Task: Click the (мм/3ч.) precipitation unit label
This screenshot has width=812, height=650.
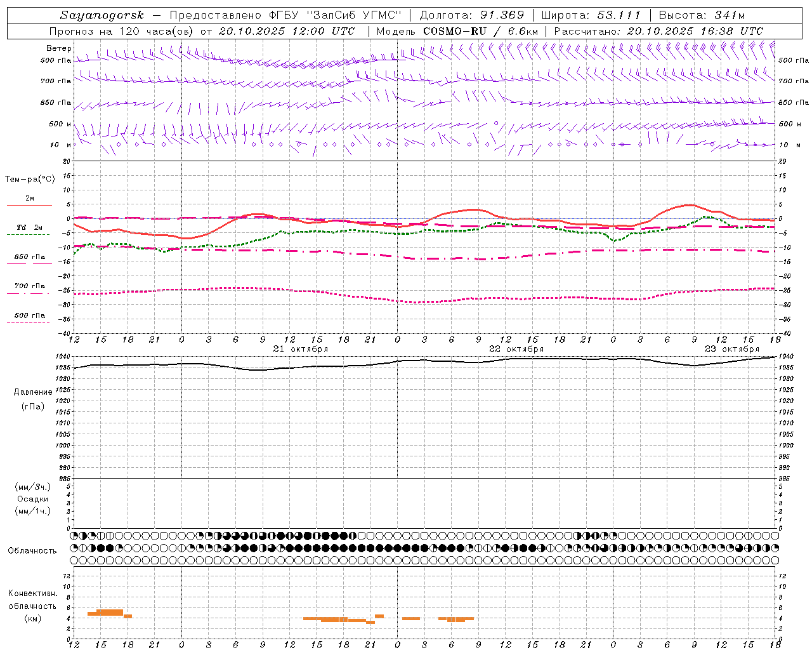Action: [x=33, y=487]
